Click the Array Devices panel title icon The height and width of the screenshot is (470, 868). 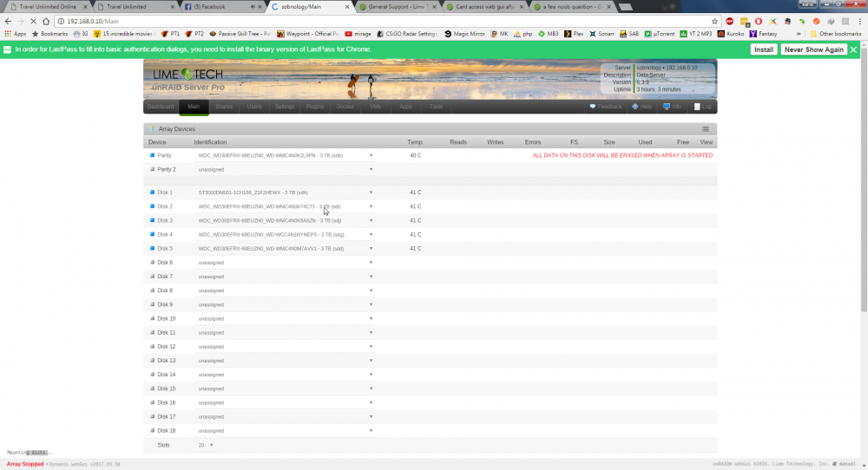(x=152, y=129)
